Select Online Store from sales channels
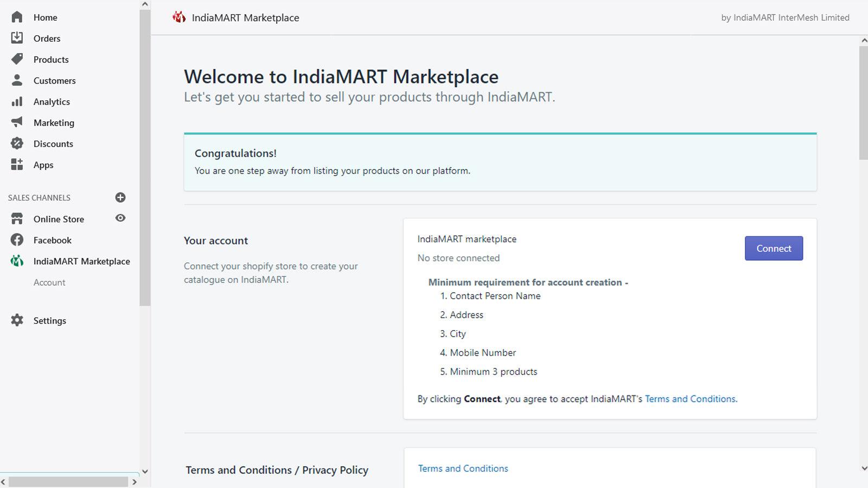This screenshot has height=488, width=868. pyautogui.click(x=59, y=219)
